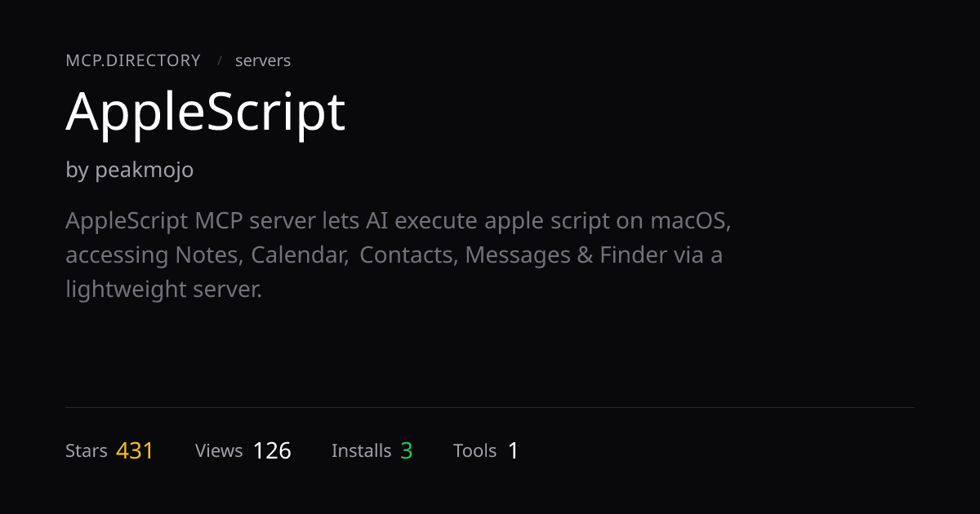
Task: Click the description paragraph about the AppleScript MCP server
Action: point(399,255)
